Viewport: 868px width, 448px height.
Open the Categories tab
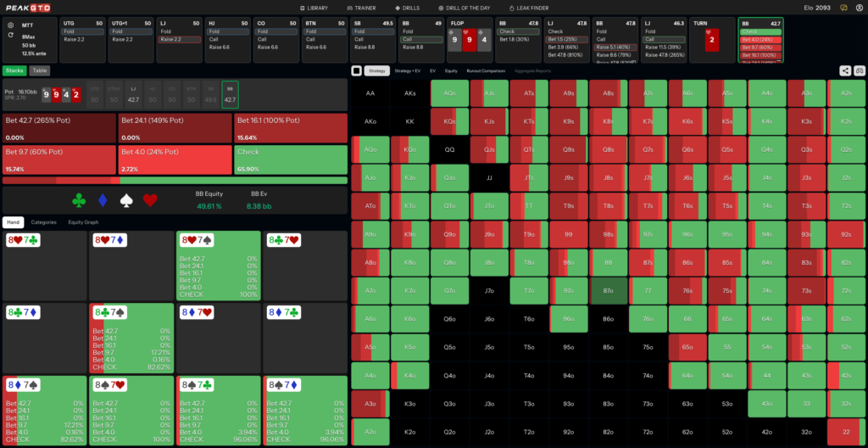tap(44, 221)
